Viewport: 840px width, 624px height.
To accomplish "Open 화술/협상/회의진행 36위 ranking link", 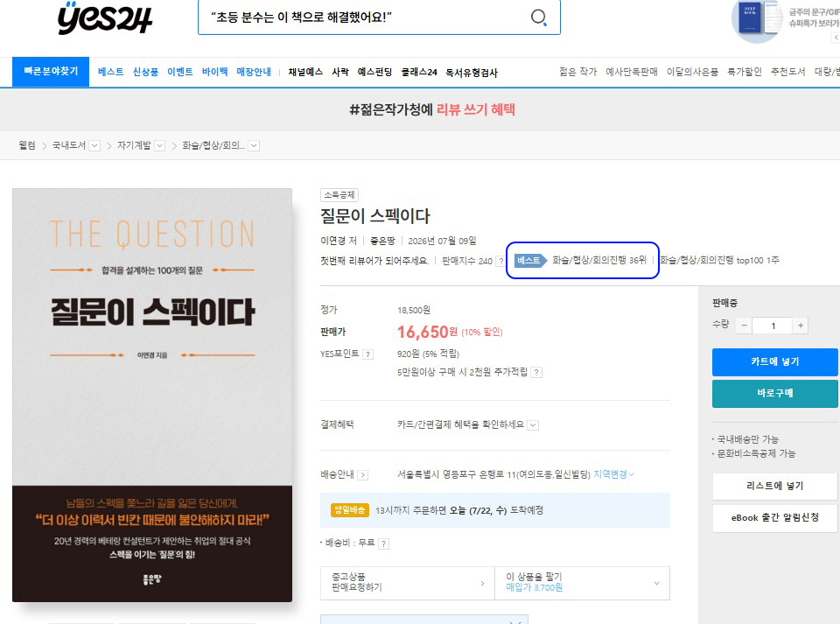I will pos(599,260).
